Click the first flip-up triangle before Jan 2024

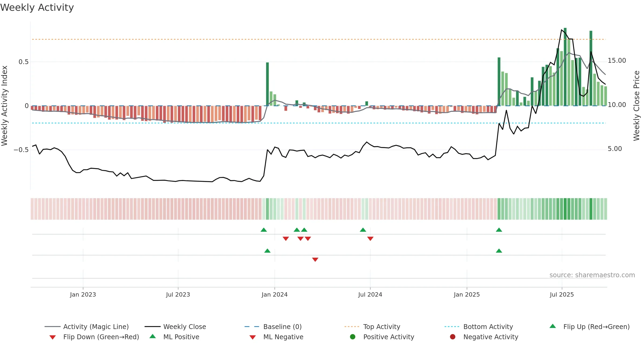264,230
